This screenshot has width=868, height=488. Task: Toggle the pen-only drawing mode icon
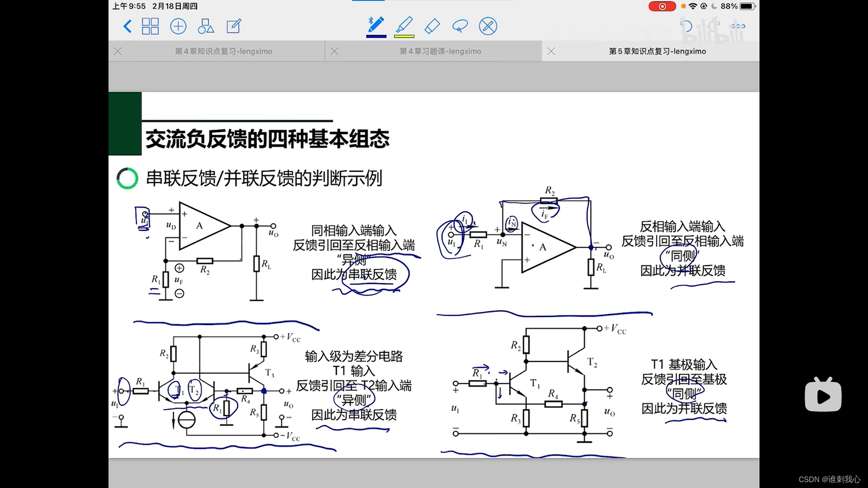[x=488, y=26]
